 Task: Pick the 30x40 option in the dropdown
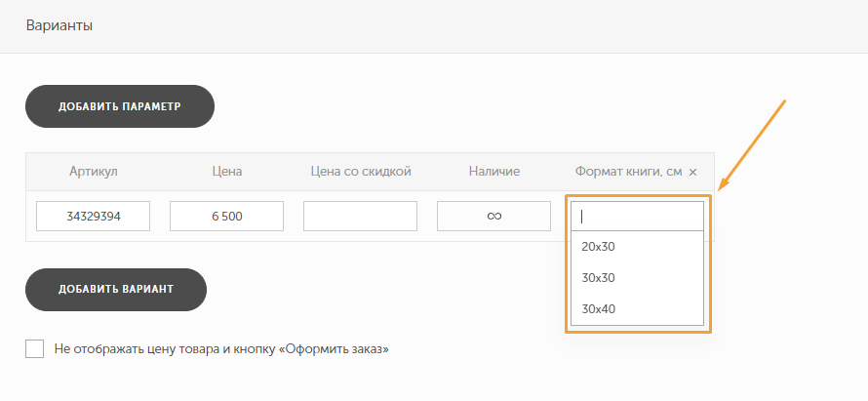point(598,309)
